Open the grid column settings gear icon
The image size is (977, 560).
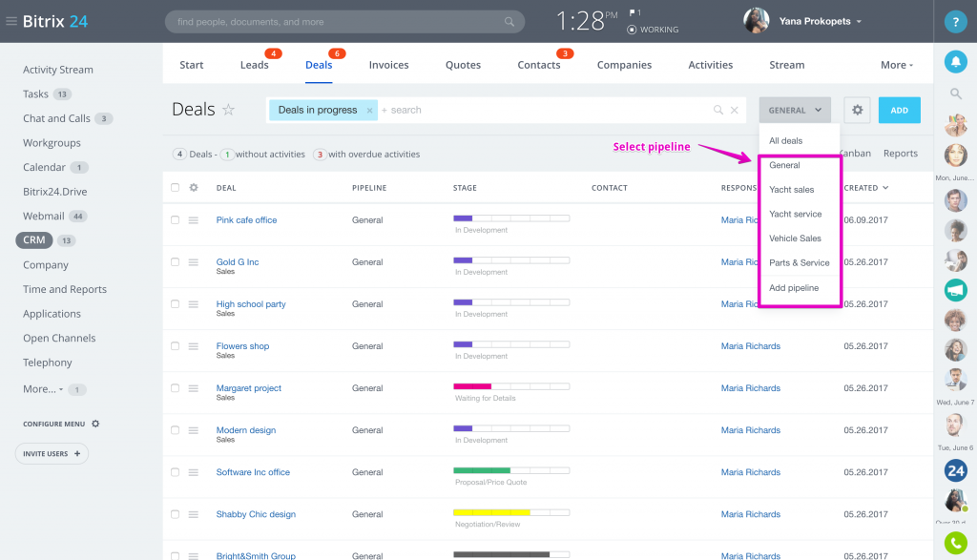point(194,188)
